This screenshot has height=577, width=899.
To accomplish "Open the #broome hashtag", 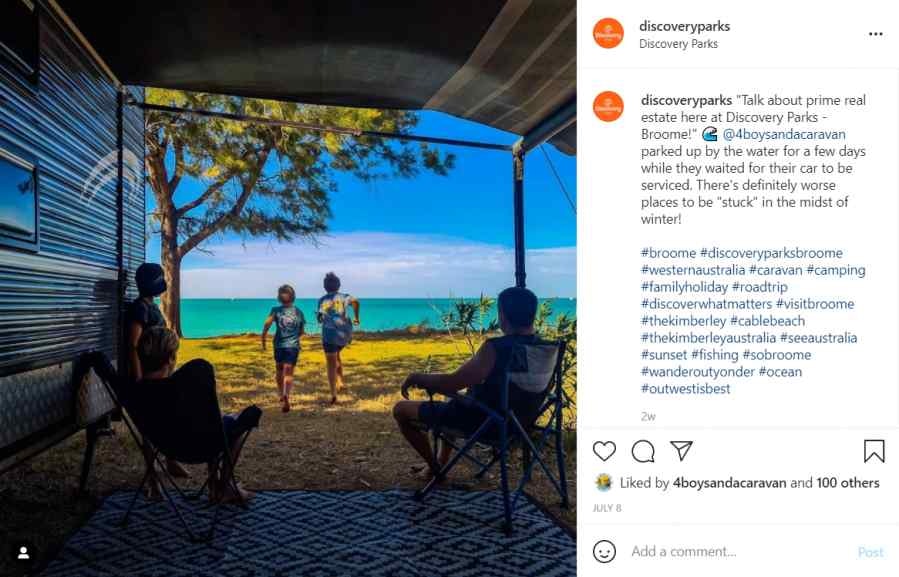I will (x=669, y=253).
